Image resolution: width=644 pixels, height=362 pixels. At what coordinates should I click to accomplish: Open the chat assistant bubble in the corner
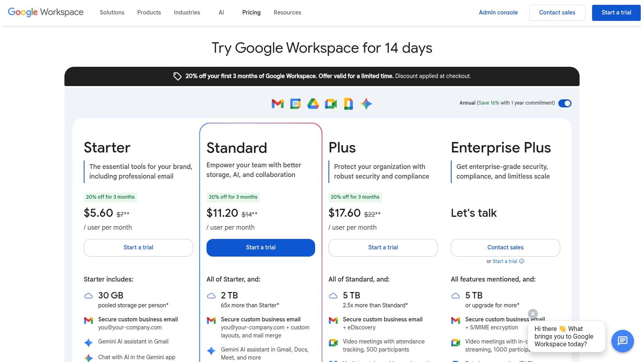point(622,341)
